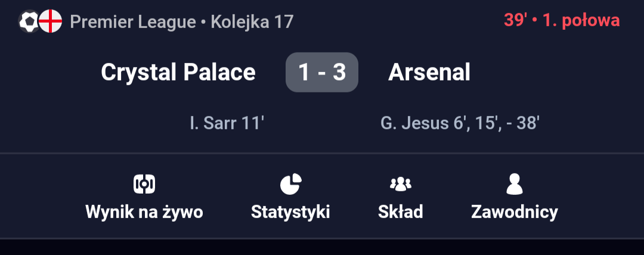
Task: Select scorer I. Sarr 11'
Action: (x=227, y=124)
